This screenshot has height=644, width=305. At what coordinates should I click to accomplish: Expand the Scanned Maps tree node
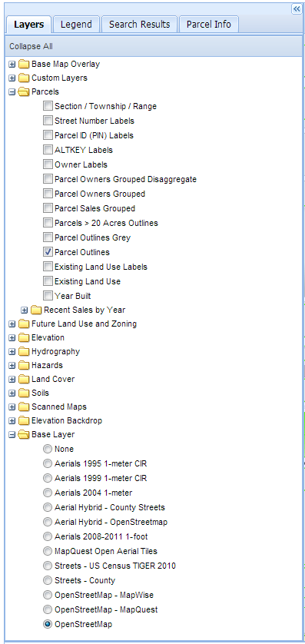pos(12,407)
